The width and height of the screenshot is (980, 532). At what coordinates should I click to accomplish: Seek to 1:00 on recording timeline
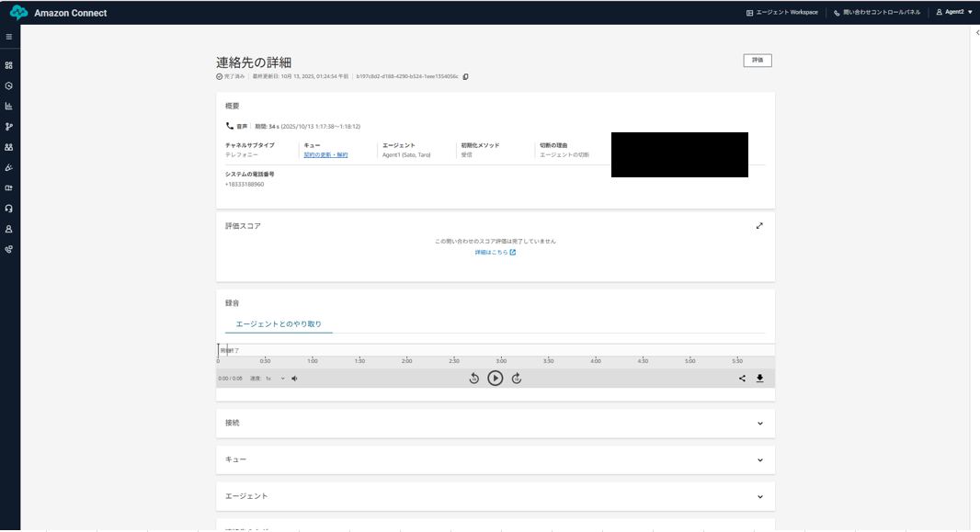pos(313,361)
